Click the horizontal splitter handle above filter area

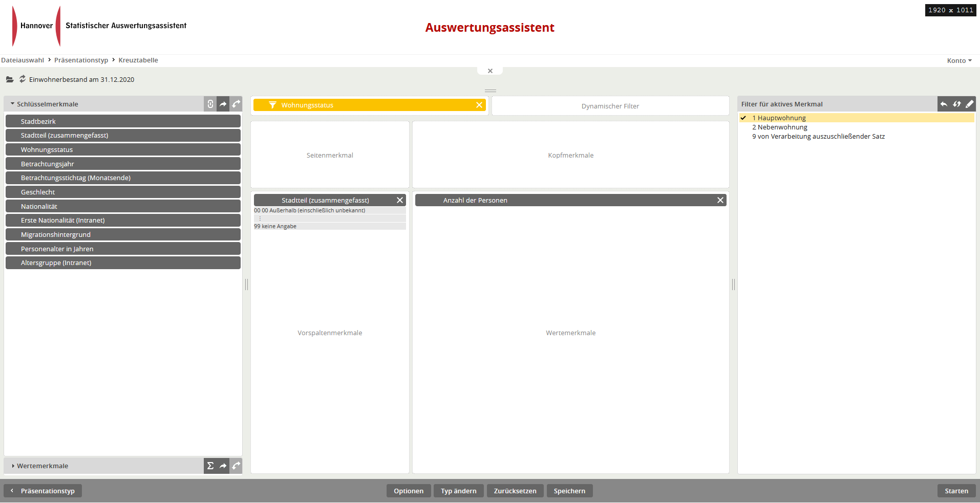tap(490, 91)
